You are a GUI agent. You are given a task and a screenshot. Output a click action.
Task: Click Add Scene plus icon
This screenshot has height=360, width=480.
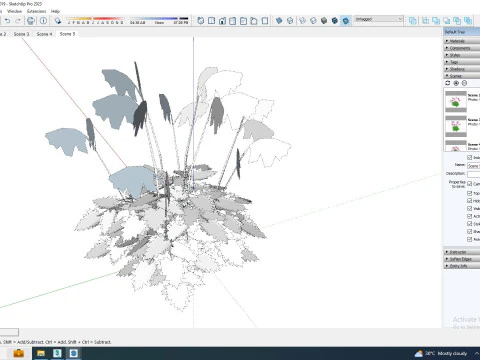point(456,83)
